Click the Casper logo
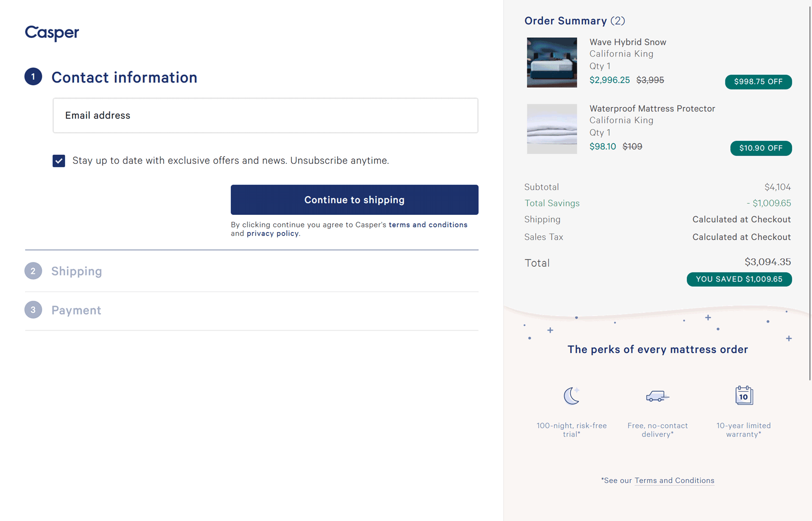The width and height of the screenshot is (812, 521). click(x=52, y=33)
